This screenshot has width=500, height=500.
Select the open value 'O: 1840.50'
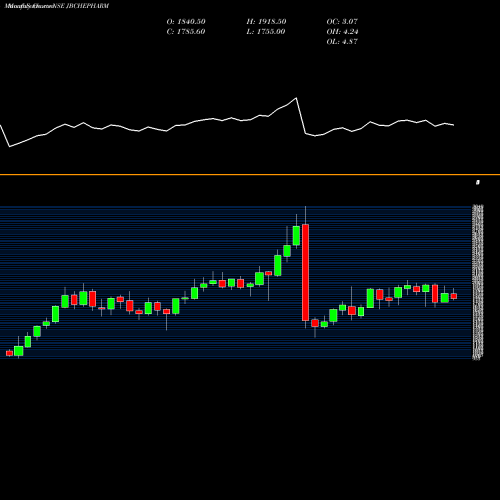(186, 22)
